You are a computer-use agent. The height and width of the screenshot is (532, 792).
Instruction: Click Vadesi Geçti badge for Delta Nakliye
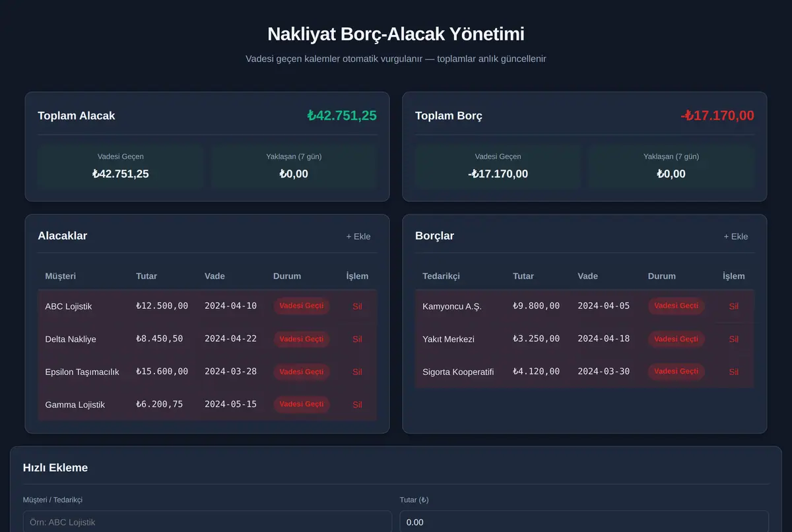302,339
